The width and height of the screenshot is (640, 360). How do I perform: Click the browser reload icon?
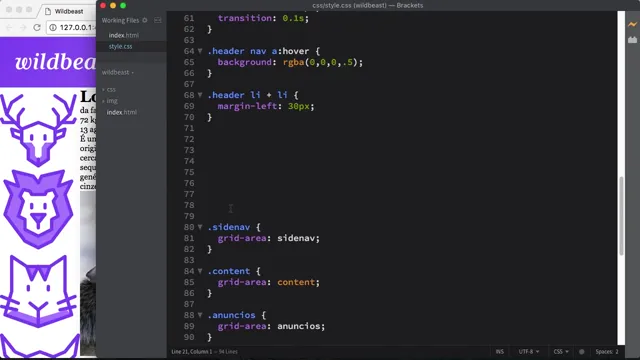coord(37,27)
